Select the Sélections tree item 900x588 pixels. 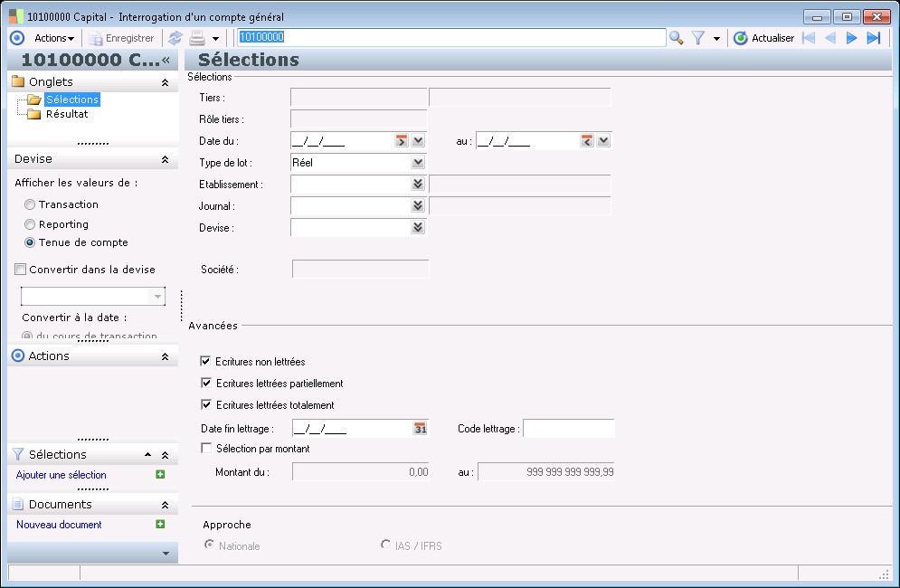tap(72, 100)
